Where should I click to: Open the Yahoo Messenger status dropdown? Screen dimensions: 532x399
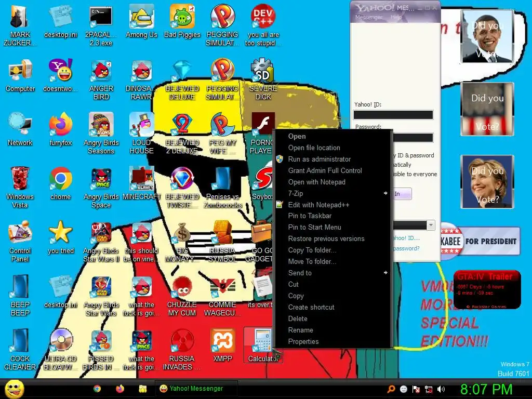coord(431,225)
